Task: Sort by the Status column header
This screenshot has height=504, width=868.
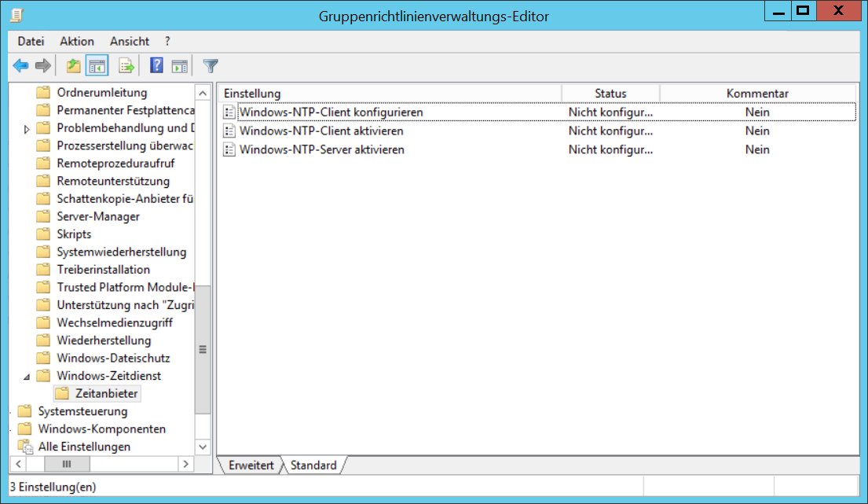Action: point(610,94)
